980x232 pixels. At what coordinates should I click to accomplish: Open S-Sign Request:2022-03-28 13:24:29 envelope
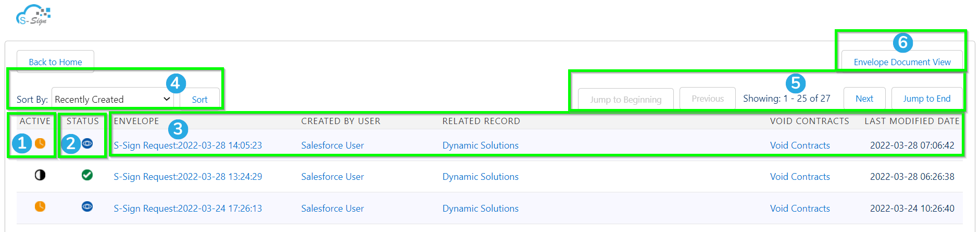188,177
